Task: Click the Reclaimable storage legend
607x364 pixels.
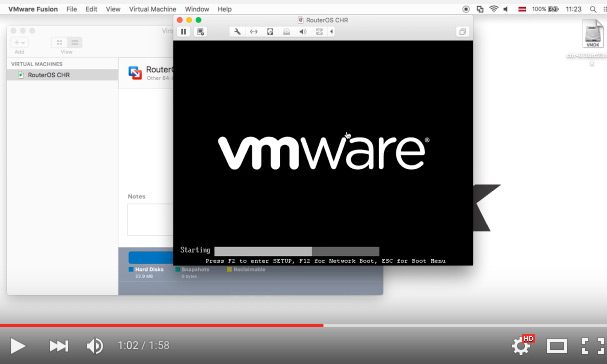Action: point(246,270)
